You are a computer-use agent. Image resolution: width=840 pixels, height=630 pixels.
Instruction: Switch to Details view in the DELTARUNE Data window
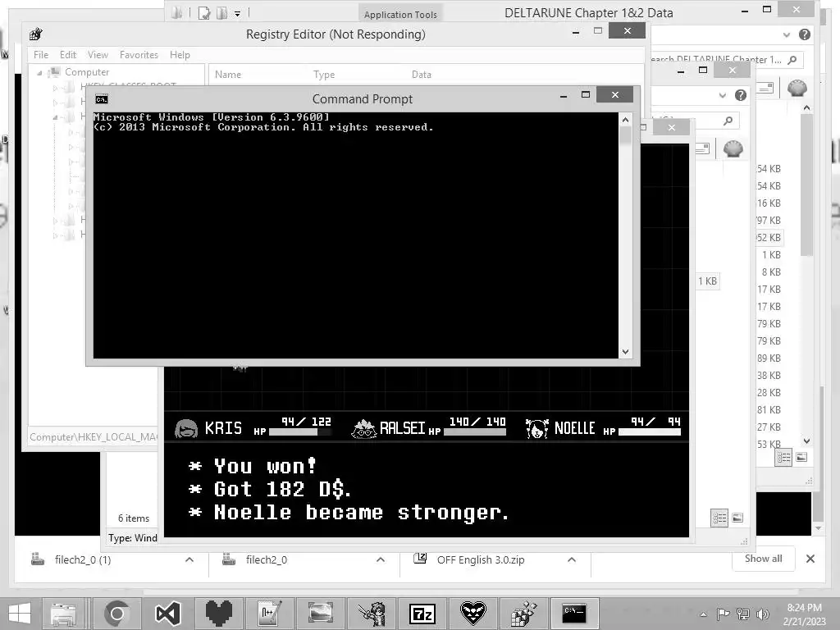(783, 457)
